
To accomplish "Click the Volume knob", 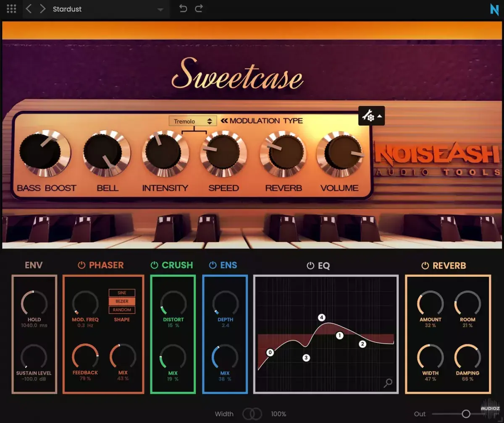I will pyautogui.click(x=339, y=154).
